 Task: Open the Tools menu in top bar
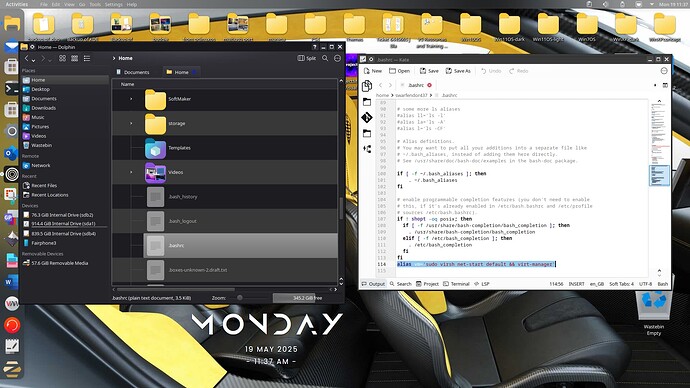point(95,4)
